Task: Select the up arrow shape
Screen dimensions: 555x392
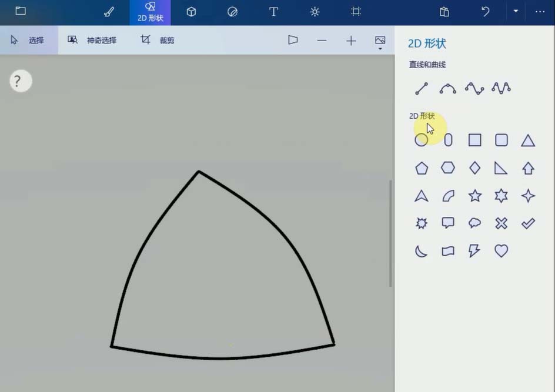Action: click(528, 168)
